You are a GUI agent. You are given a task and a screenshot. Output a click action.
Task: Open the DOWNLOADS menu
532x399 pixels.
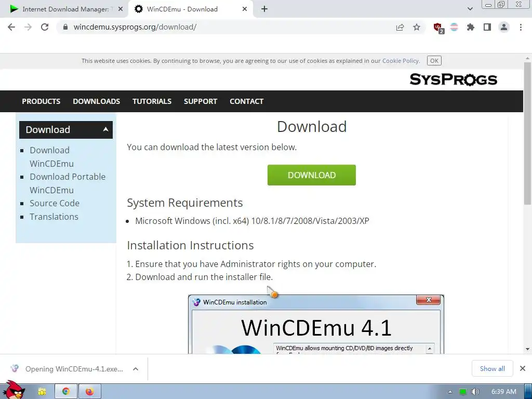tap(96, 101)
